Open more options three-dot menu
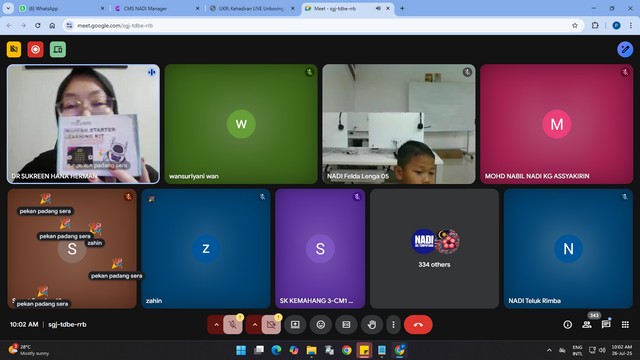Viewport: 640px width, 360px height. (x=393, y=324)
